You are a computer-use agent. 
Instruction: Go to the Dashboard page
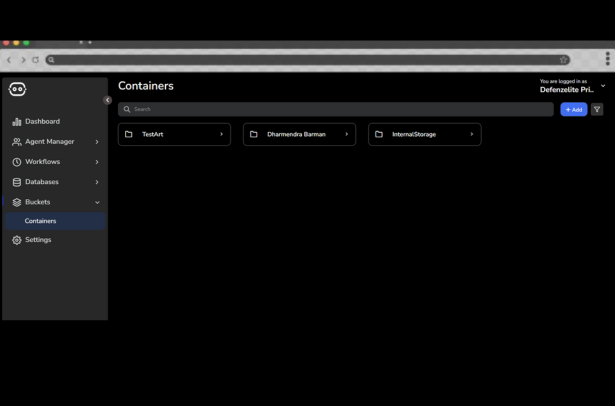42,121
